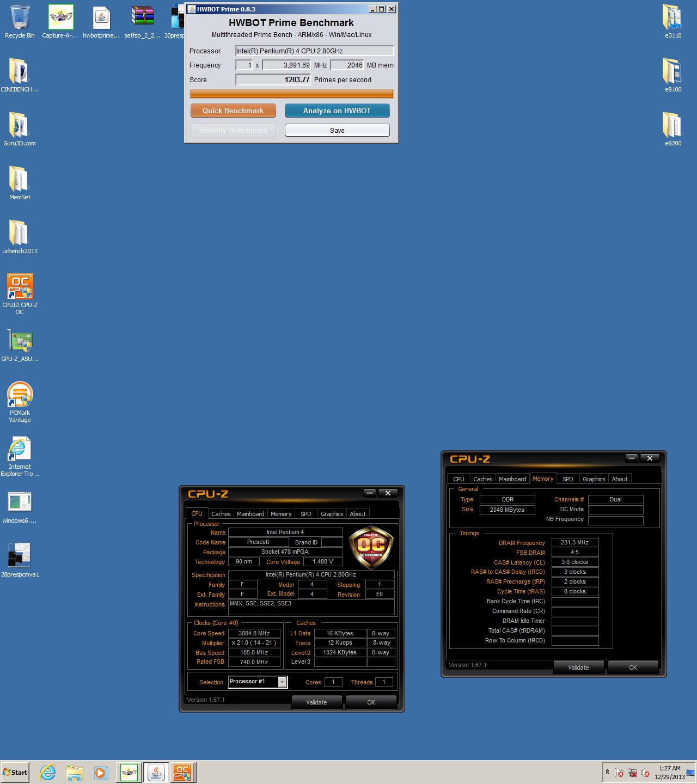Click the Quick Benchmark button
Image resolution: width=697 pixels, height=784 pixels.
point(233,111)
